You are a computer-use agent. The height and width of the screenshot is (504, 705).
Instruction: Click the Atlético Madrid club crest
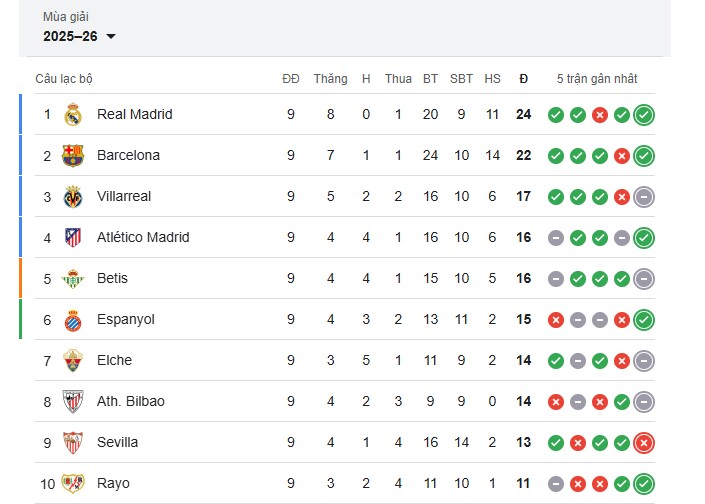click(73, 238)
